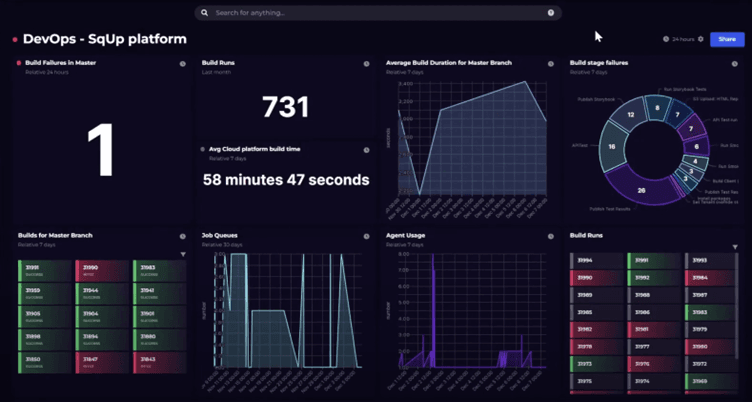Screen dimensions: 752x402
Task: Open build 31959 tile
Action: pos(45,294)
